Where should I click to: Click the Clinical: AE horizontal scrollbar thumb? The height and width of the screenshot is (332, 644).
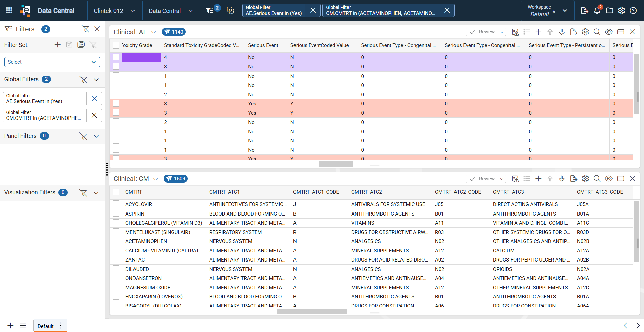pos(335,164)
